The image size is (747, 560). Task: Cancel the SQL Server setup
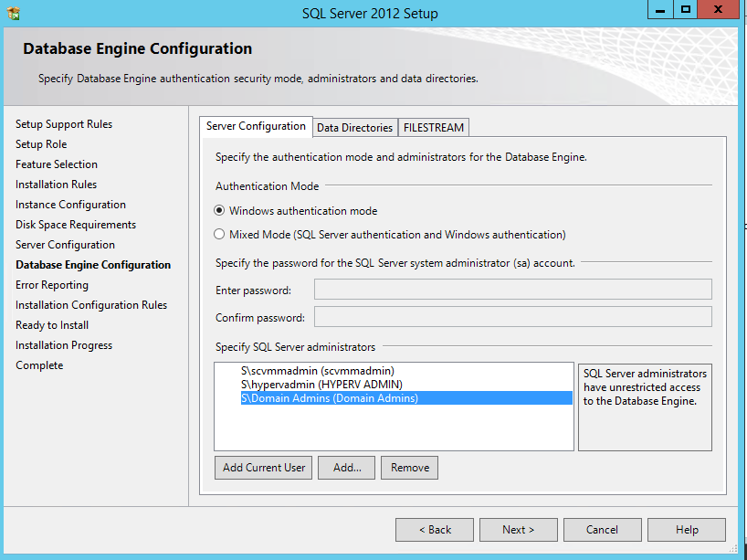(602, 530)
